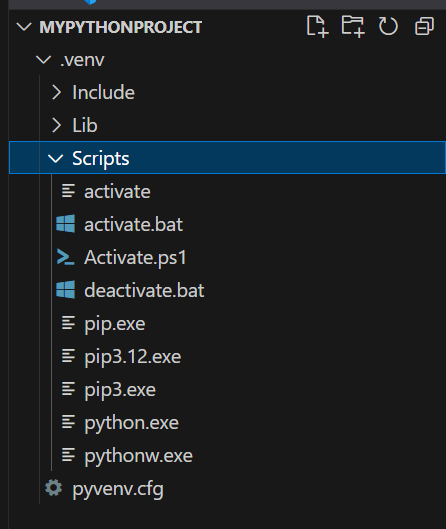
Task: Click the Windows icon beside deactivate.bat
Action: tap(65, 289)
